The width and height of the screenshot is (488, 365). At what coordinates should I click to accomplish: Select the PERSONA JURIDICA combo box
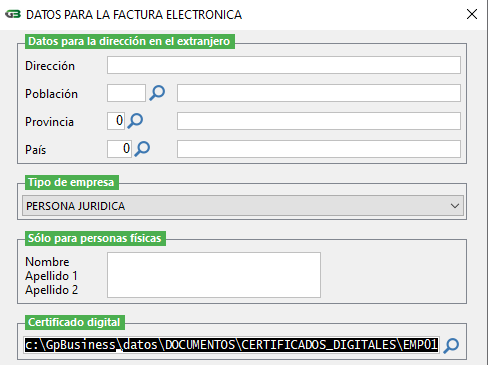pyautogui.click(x=243, y=206)
